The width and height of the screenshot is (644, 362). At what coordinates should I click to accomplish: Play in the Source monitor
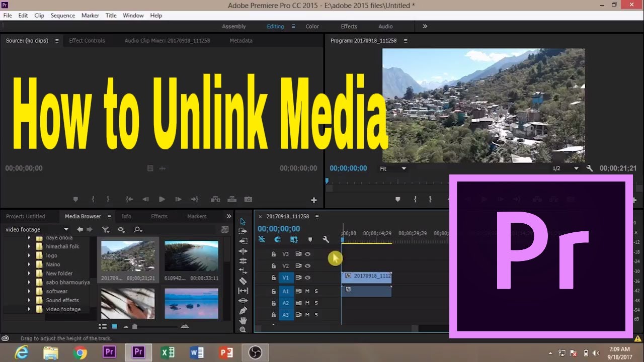click(x=162, y=199)
